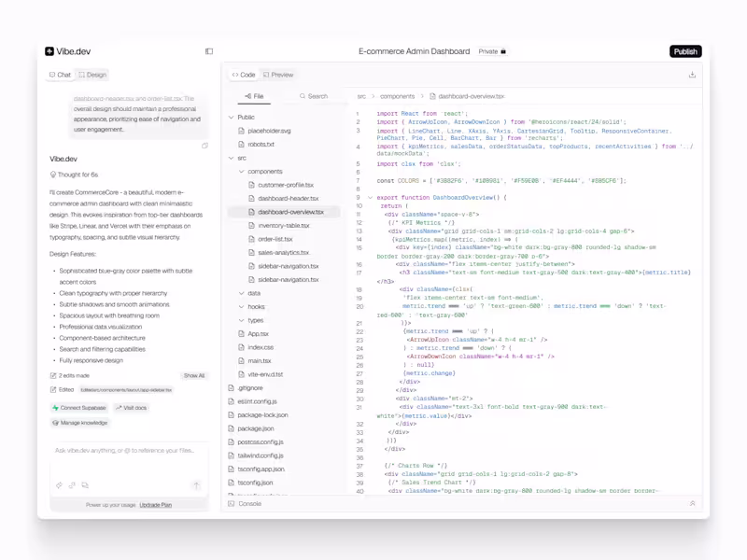Viewport: 747px width, 560px height.
Task: Click the src breadcrumb segment
Action: click(361, 96)
